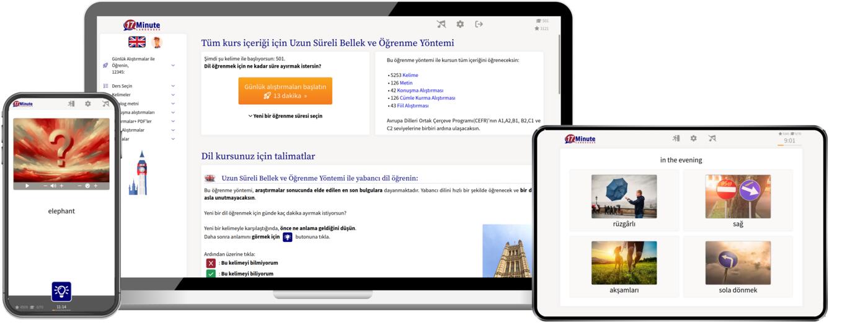The image size is (868, 330).
Task: Click the list icon beside Ders Seçin
Action: click(106, 86)
